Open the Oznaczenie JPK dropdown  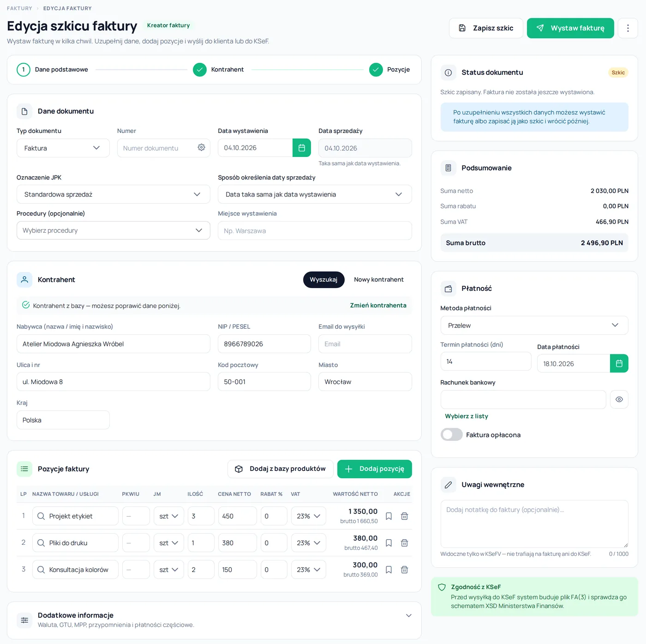pyautogui.click(x=114, y=194)
